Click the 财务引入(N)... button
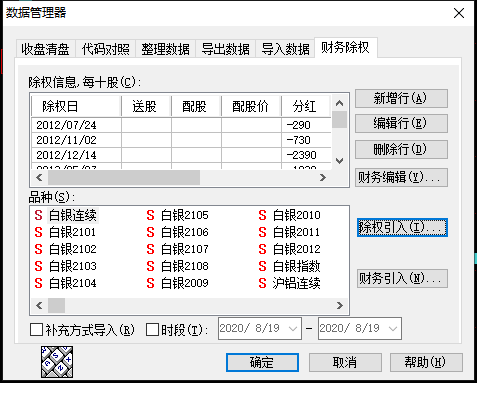This screenshot has width=493, height=396. pyautogui.click(x=402, y=278)
